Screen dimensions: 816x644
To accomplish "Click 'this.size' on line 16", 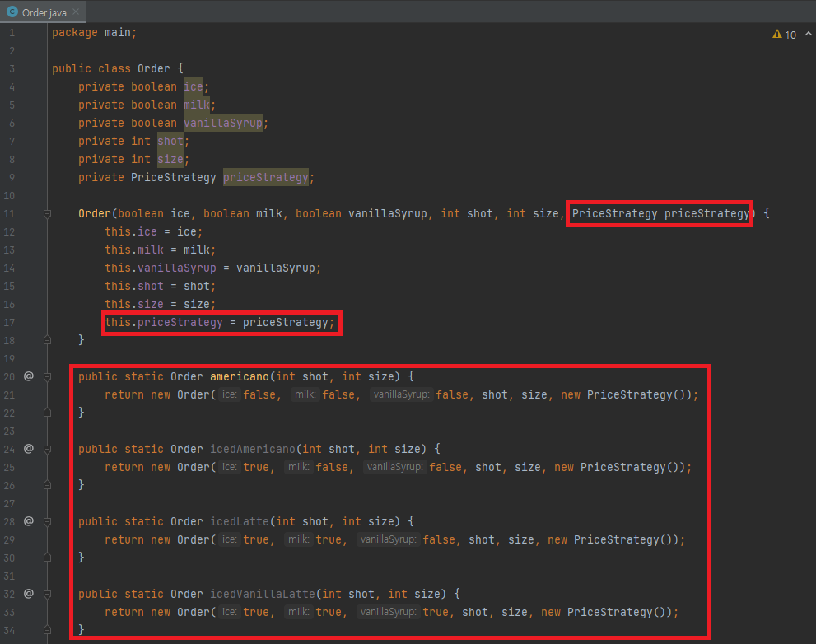I will (x=134, y=304).
